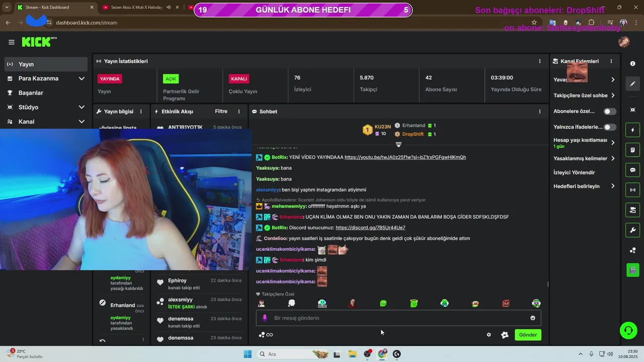Open the Windows Start button

(x=248, y=354)
